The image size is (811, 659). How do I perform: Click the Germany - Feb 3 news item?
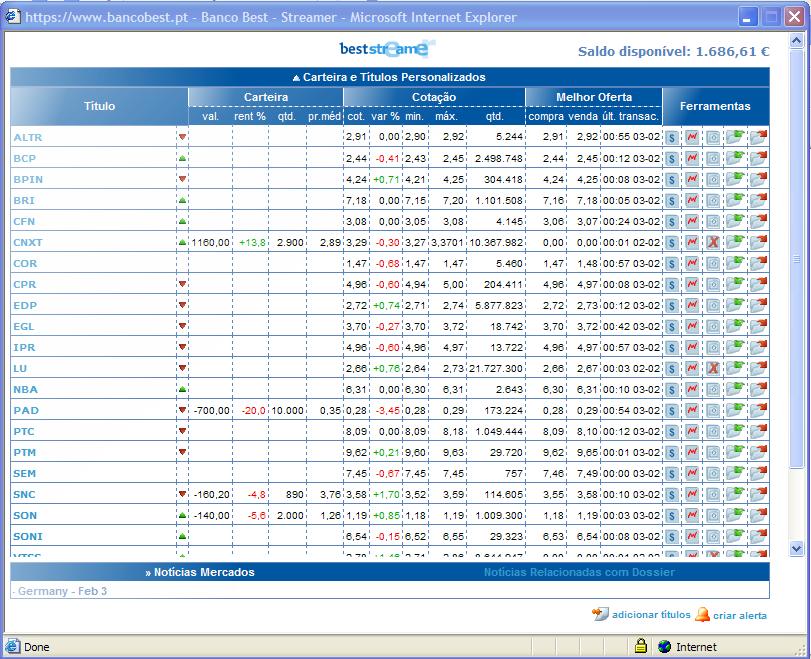click(62, 591)
